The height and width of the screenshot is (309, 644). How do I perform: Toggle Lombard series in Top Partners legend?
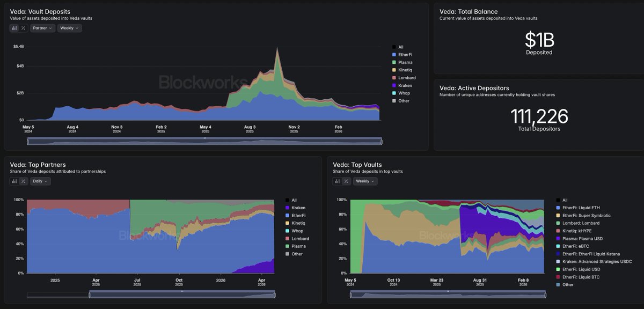tap(297, 239)
